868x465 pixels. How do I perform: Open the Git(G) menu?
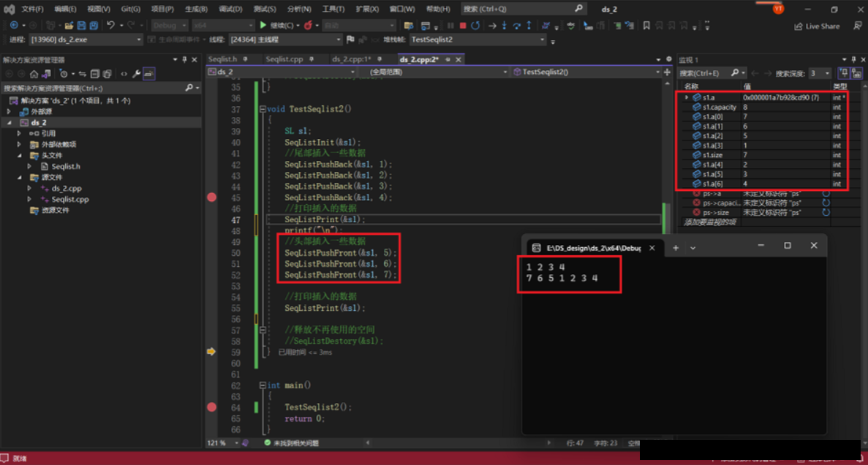point(131,9)
